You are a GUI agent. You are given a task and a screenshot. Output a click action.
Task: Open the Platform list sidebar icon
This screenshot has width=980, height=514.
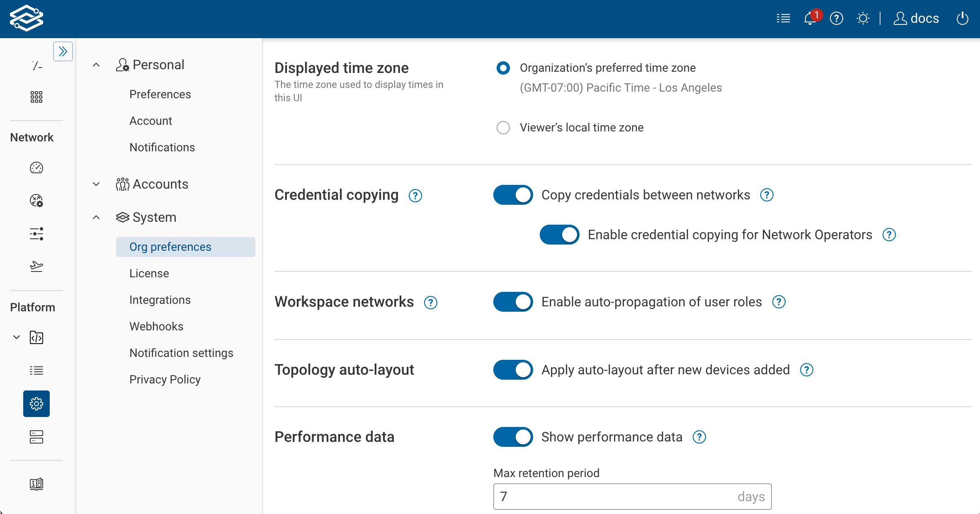coord(36,371)
